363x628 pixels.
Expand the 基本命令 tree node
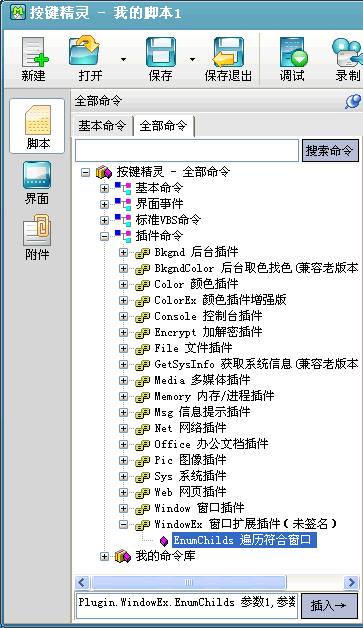[104, 188]
